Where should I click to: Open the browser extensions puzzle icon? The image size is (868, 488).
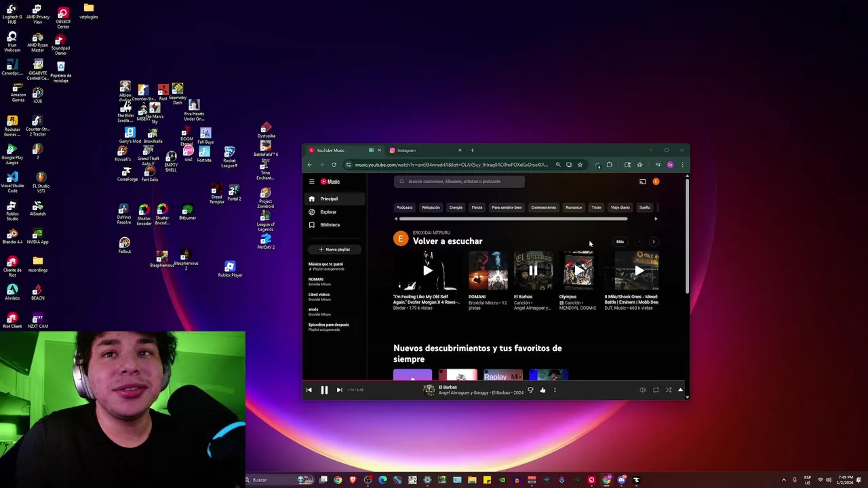click(609, 165)
